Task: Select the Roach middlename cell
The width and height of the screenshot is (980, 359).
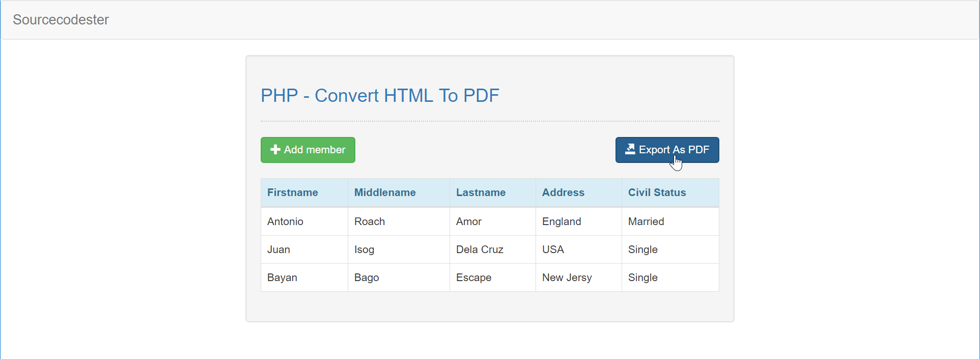Action: pyautogui.click(x=370, y=222)
